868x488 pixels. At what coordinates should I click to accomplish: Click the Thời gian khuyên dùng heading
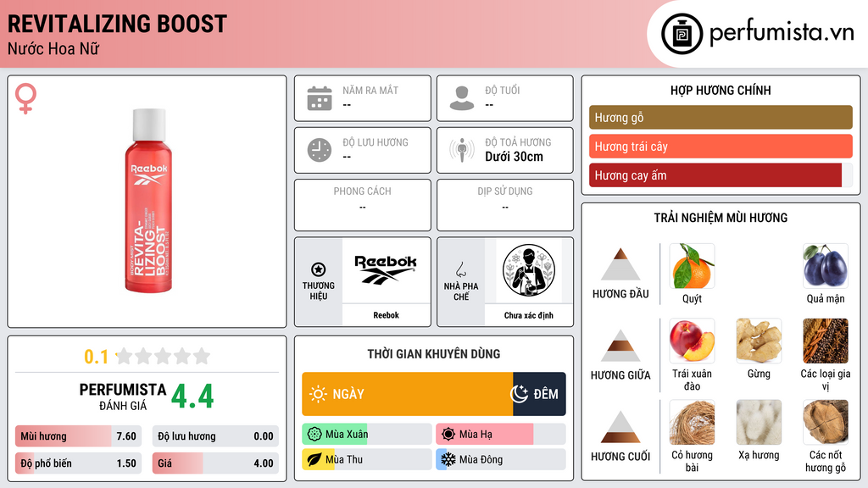tap(434, 353)
